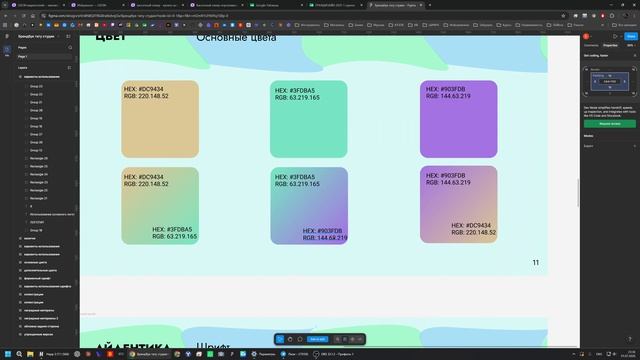Click page number 11 on the canvas

click(x=536, y=262)
